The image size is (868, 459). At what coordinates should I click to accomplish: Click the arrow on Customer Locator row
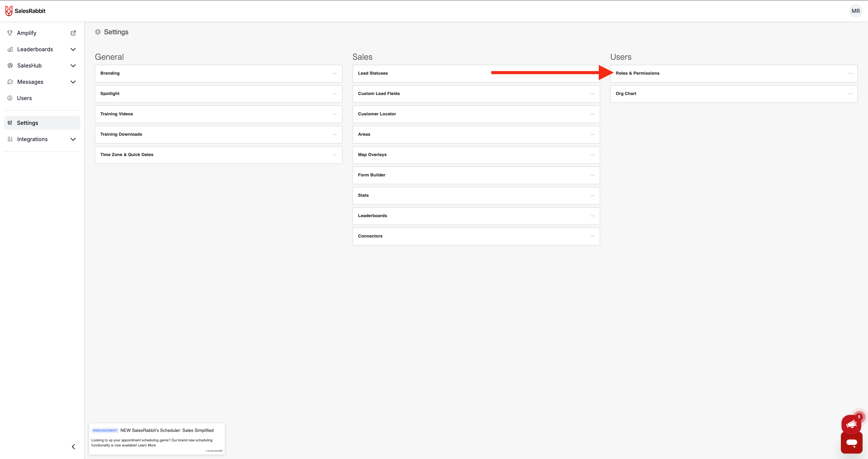(592, 114)
